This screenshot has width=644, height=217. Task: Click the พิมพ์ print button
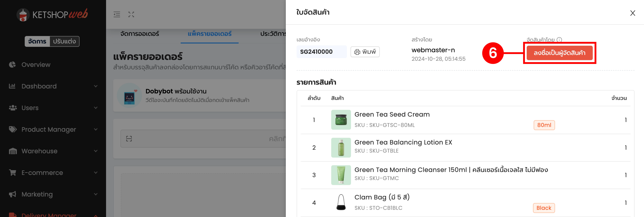[365, 52]
